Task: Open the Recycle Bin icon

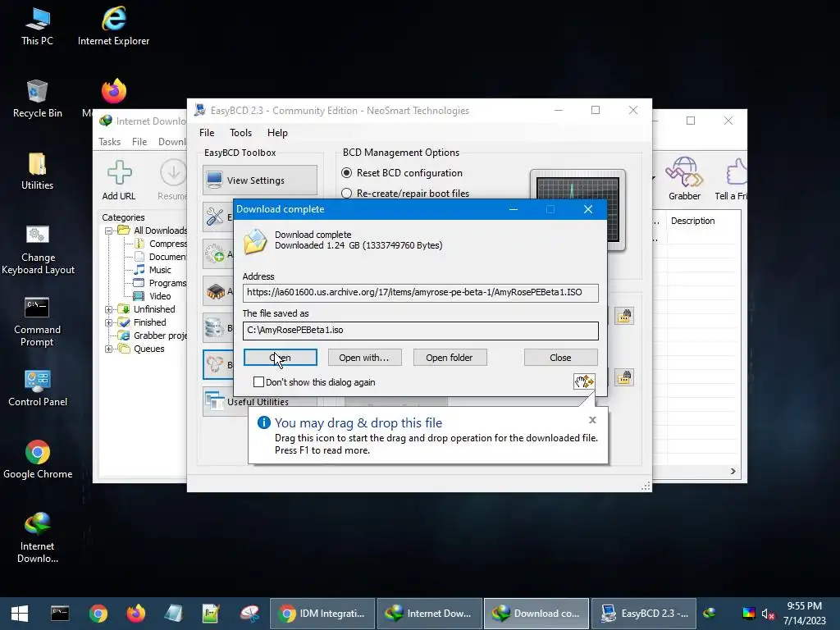Action: click(x=37, y=99)
